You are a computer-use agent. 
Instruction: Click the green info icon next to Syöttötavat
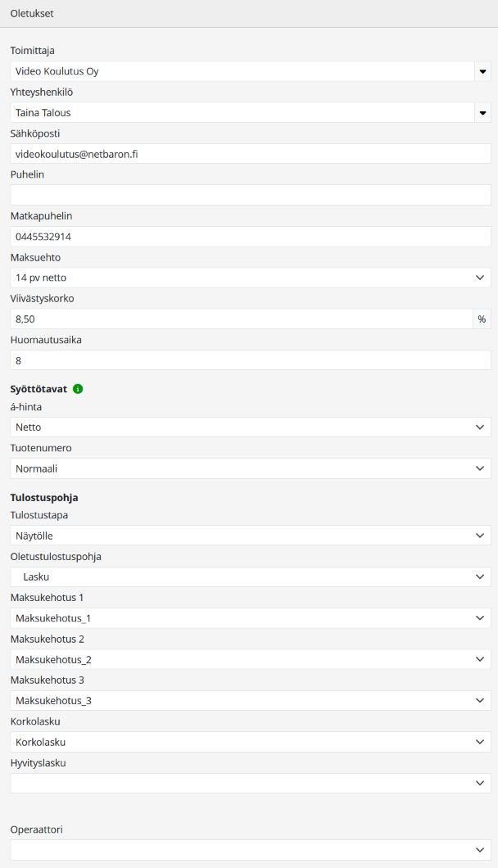click(x=78, y=389)
